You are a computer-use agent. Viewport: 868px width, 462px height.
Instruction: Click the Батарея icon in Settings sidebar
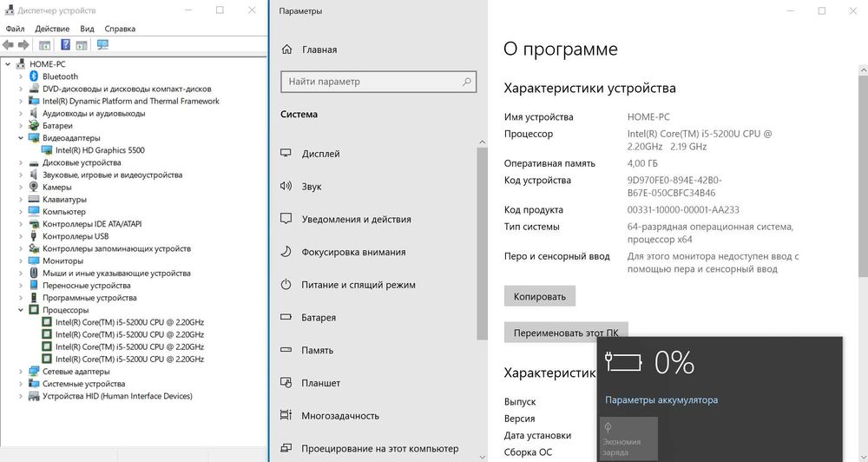point(286,317)
